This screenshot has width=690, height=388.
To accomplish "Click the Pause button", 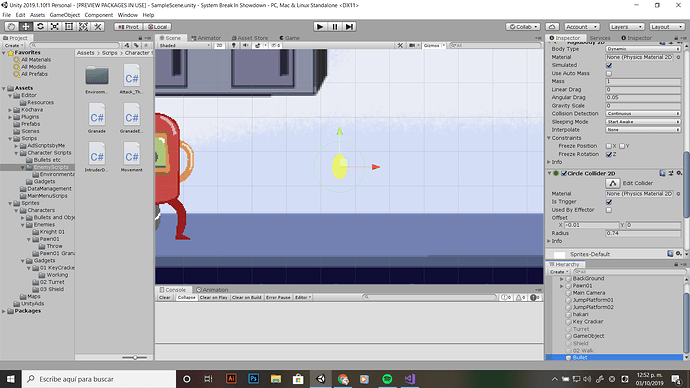I will 335,27.
